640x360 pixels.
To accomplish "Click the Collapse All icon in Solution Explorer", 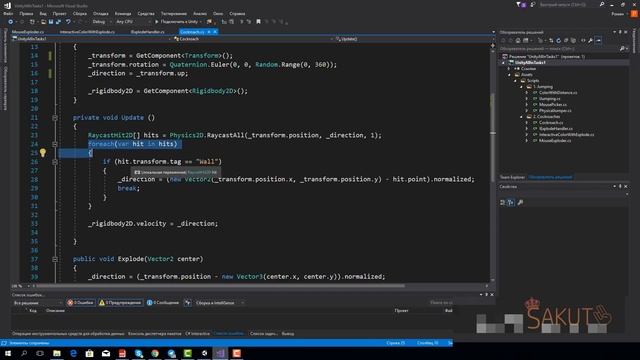I will 566,40.
